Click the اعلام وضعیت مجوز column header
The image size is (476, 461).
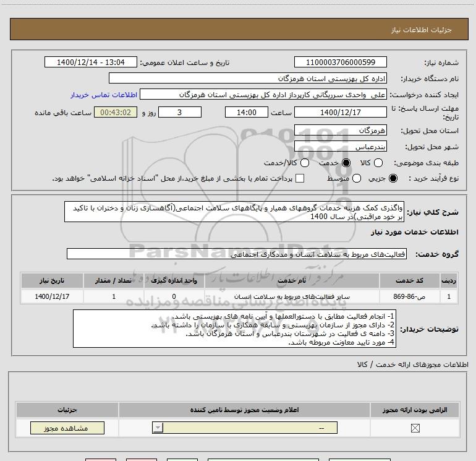(244, 410)
